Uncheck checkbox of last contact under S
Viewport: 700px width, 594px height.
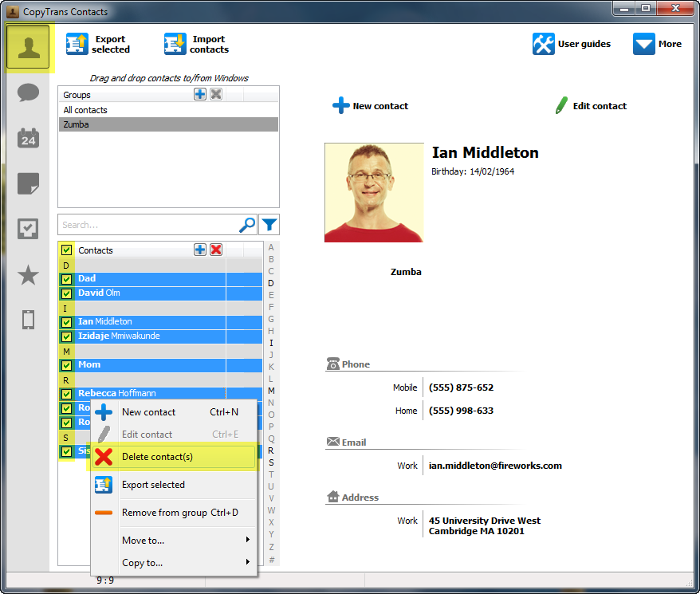[x=66, y=451]
